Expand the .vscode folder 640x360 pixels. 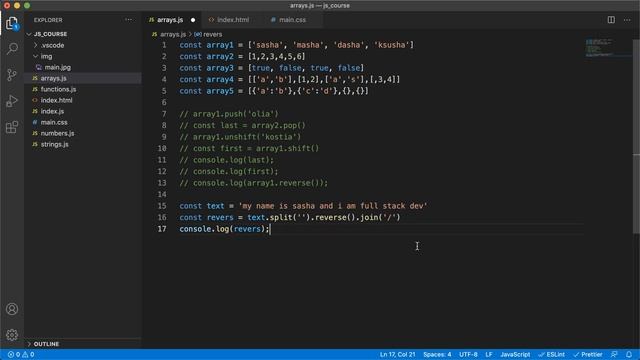pyautogui.click(x=83, y=45)
